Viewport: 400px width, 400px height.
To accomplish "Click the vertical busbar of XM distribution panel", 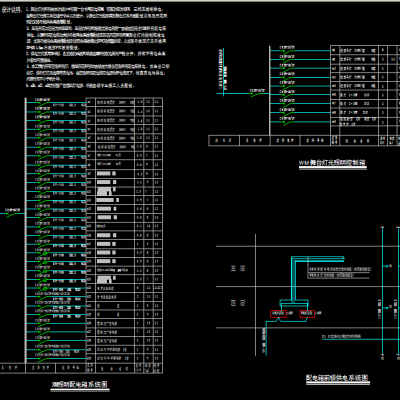I will click(25, 230).
